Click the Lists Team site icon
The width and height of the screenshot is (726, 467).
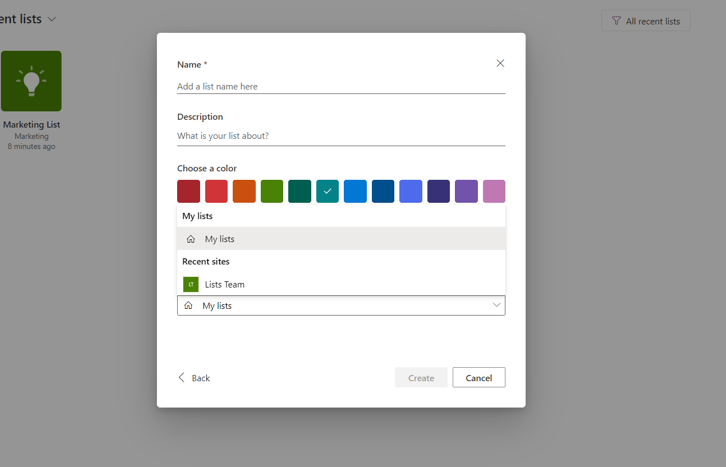190,284
